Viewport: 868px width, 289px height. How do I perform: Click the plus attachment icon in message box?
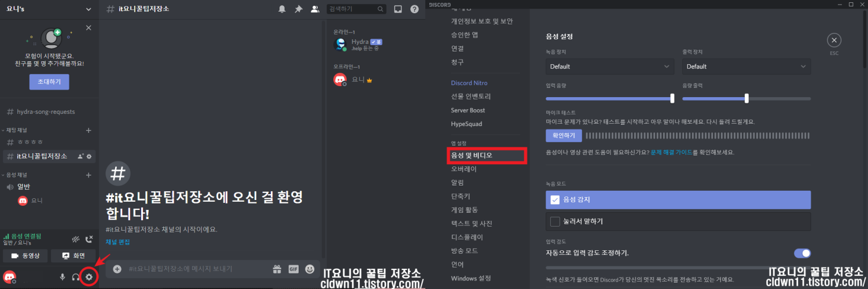pos(117,269)
